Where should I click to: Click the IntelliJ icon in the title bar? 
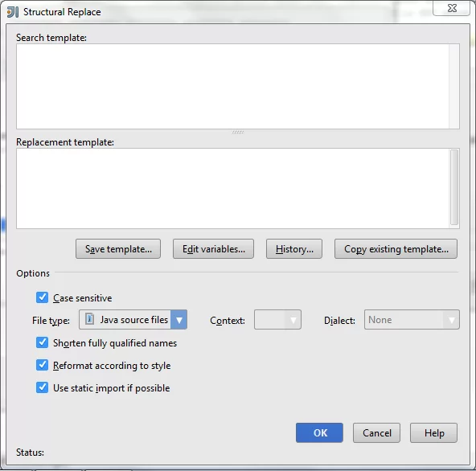click(x=13, y=12)
